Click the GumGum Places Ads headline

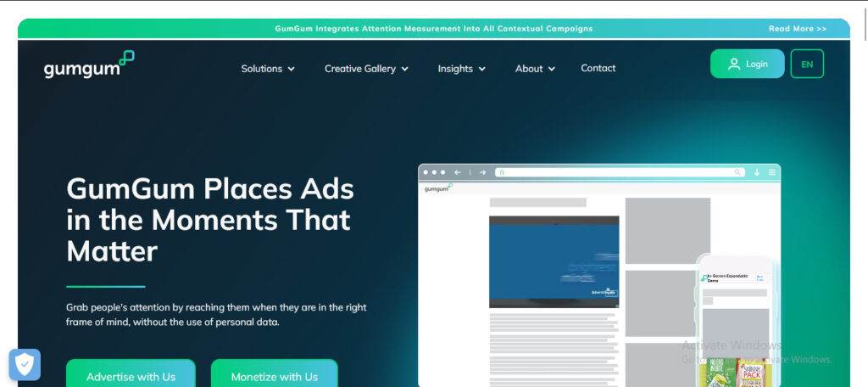coord(210,220)
